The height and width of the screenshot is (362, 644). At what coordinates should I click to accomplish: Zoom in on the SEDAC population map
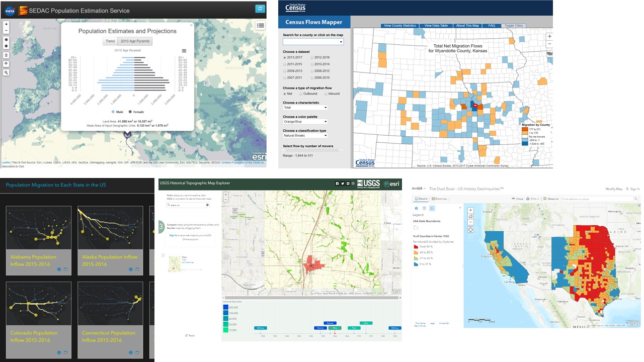(x=6, y=24)
